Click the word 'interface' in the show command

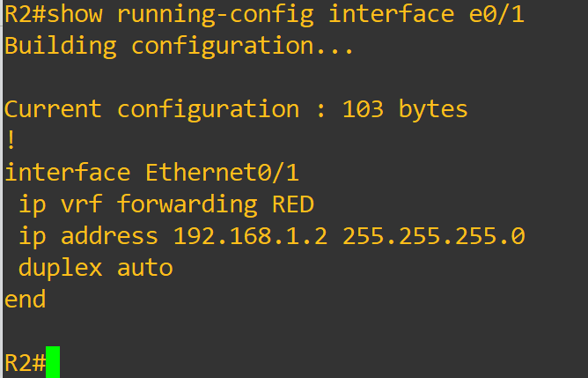point(391,14)
